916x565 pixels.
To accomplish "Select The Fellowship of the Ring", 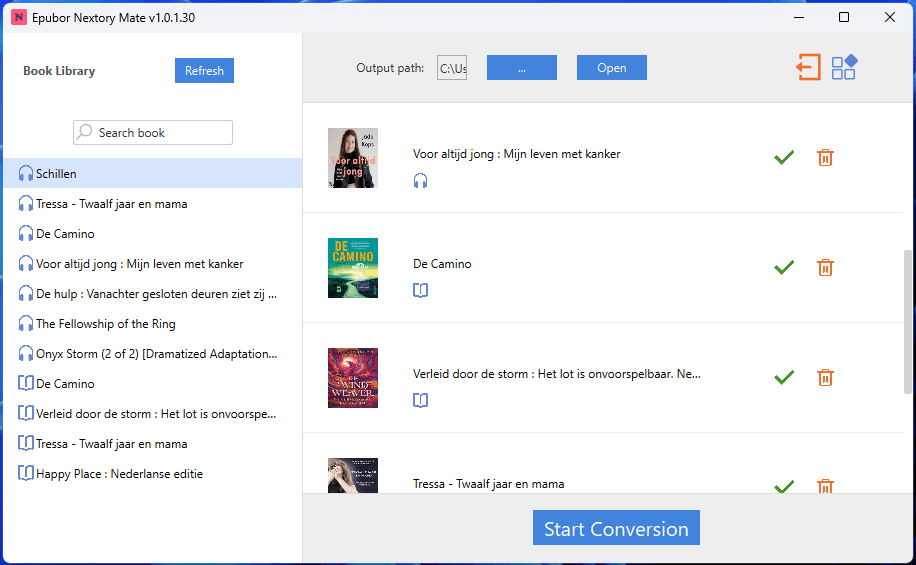I will tap(105, 324).
